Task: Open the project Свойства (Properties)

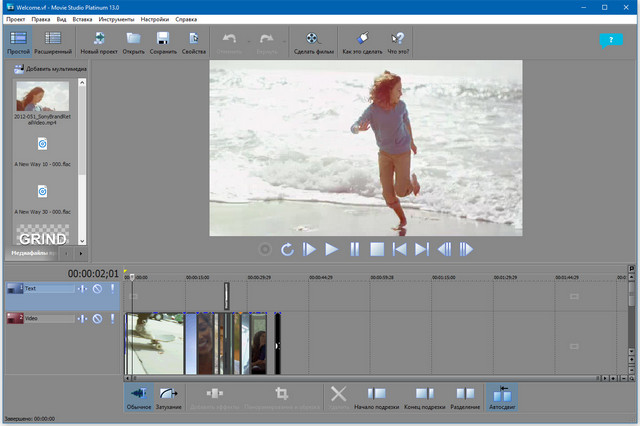Action: pos(194,42)
